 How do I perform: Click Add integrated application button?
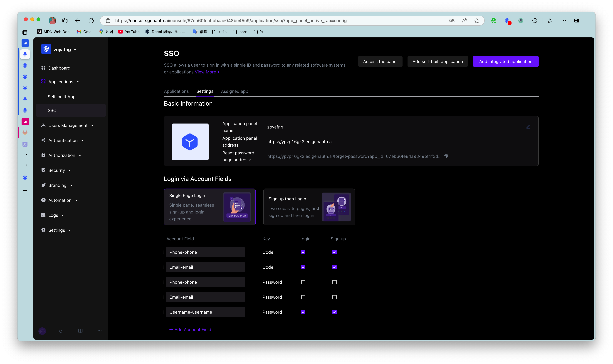tap(505, 61)
